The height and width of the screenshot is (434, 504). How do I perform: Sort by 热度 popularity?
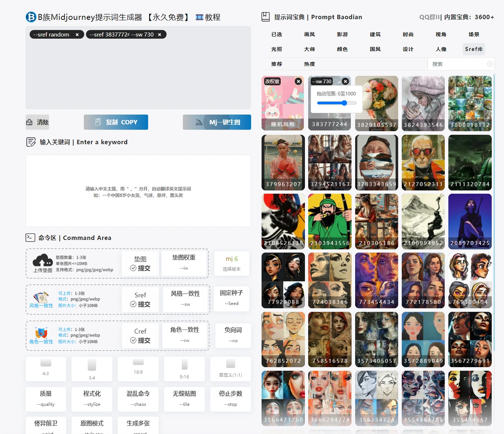(x=310, y=64)
